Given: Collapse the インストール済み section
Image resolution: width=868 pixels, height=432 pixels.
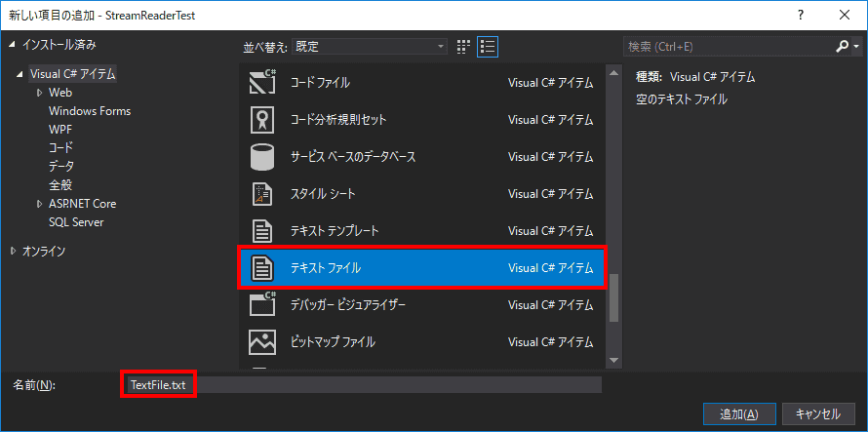Looking at the screenshot, I should (x=13, y=45).
